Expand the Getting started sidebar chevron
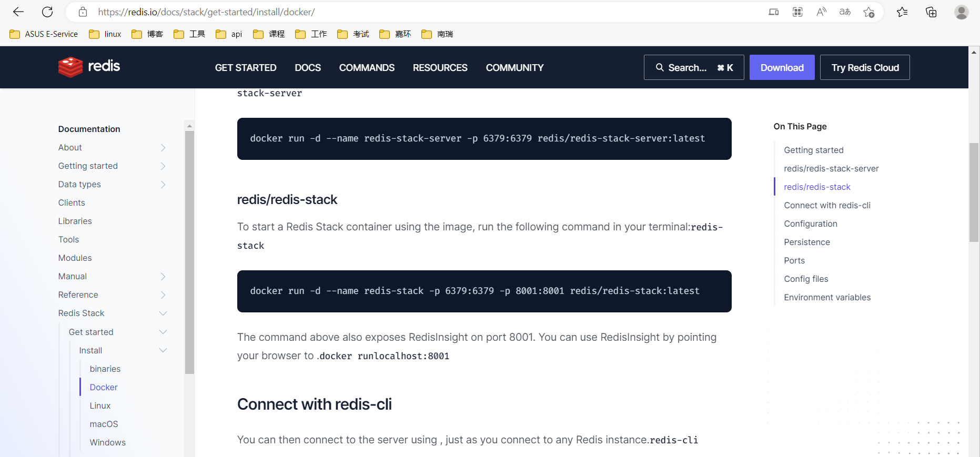Viewport: 980px width, 457px height. (x=163, y=166)
